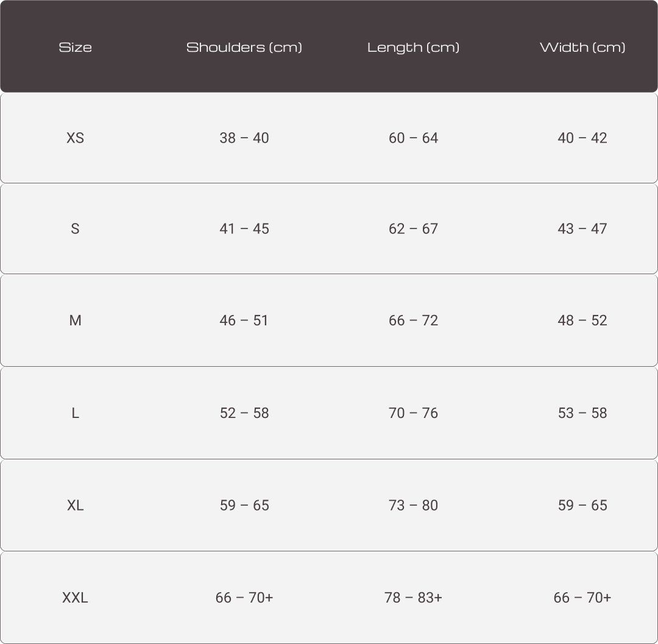Select the XL size row label

(75, 506)
